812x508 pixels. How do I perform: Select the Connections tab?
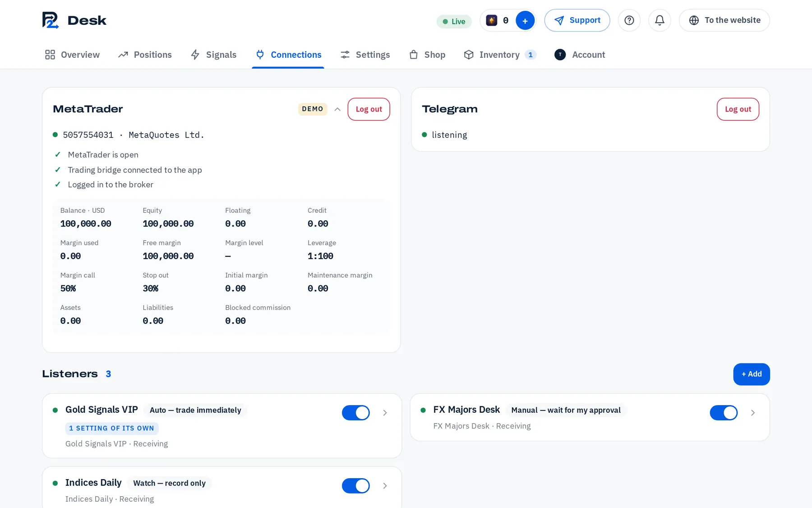coord(288,55)
